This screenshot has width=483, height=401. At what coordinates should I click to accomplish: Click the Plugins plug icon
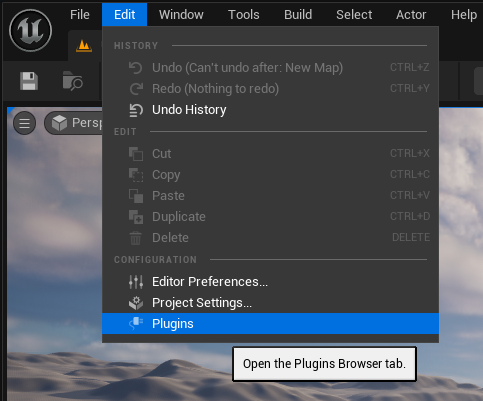[x=136, y=324]
